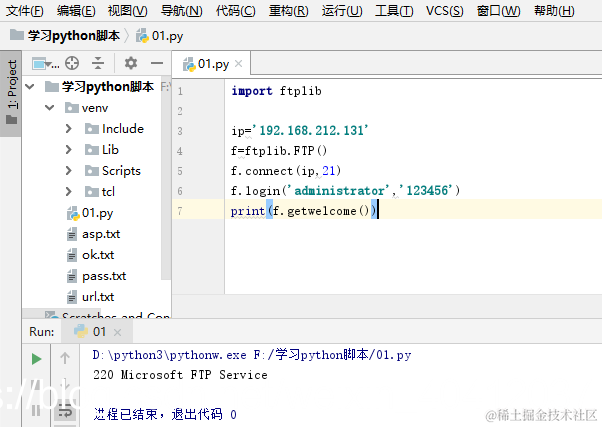Select pass.txt in project tree
Screen dimensions: 602x427
[96, 276]
